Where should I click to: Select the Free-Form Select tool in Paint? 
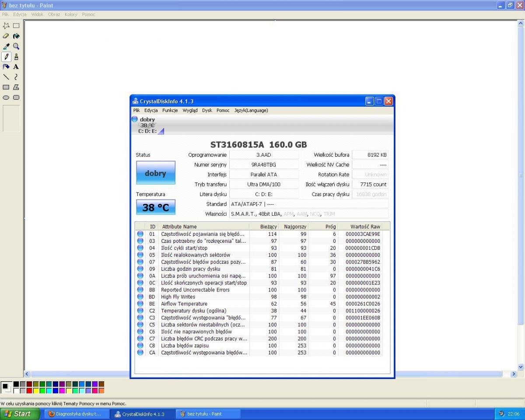[x=6, y=26]
